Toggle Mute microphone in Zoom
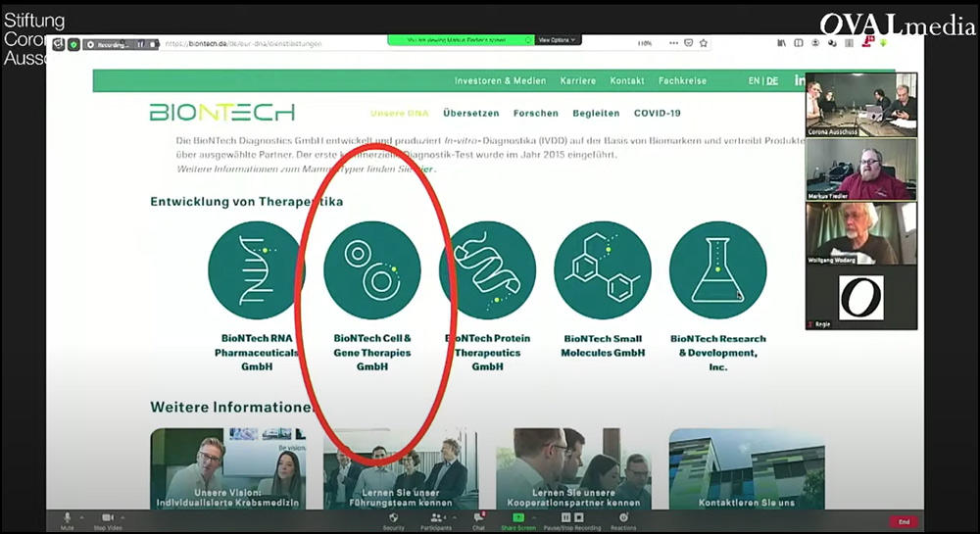This screenshot has height=534, width=980. (x=68, y=518)
